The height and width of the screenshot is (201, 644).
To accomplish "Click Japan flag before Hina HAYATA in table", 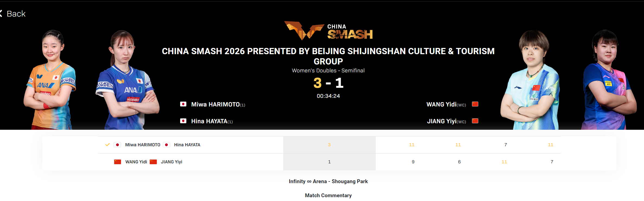I will click(x=167, y=145).
